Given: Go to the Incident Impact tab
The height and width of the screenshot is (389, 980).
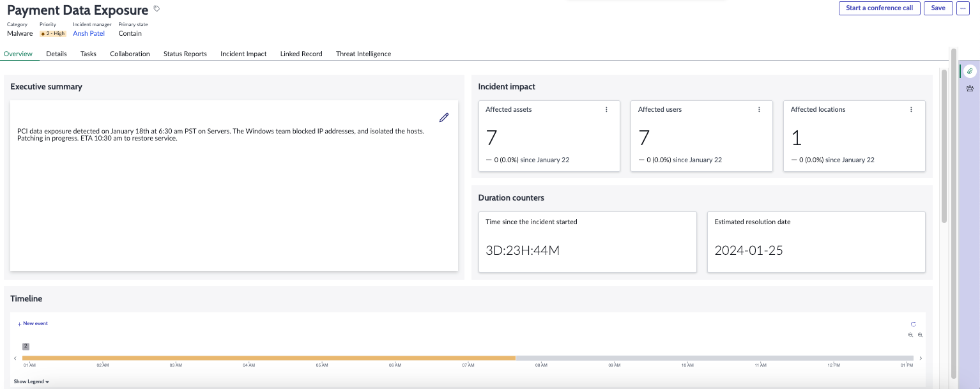Looking at the screenshot, I should [x=243, y=54].
